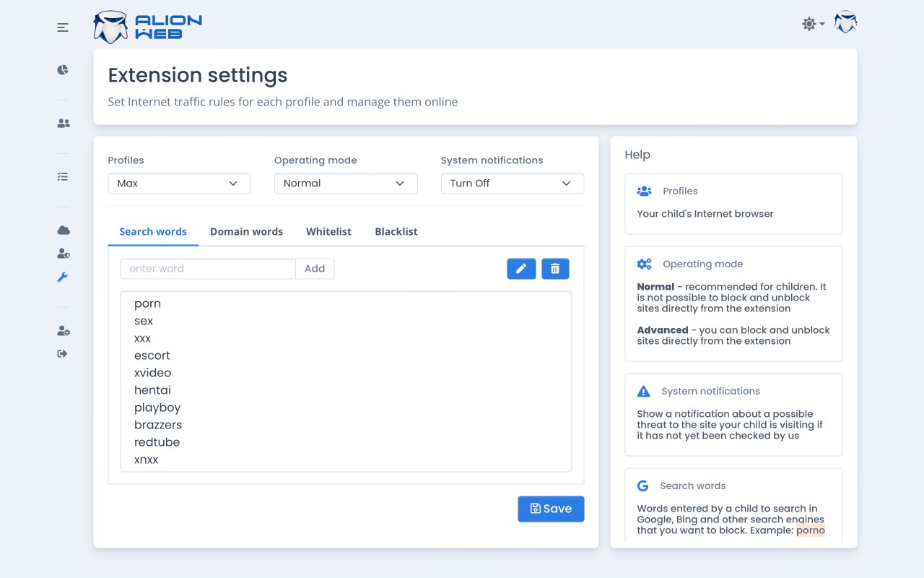
Task: Open the theme brightness dropdown
Action: tap(813, 24)
